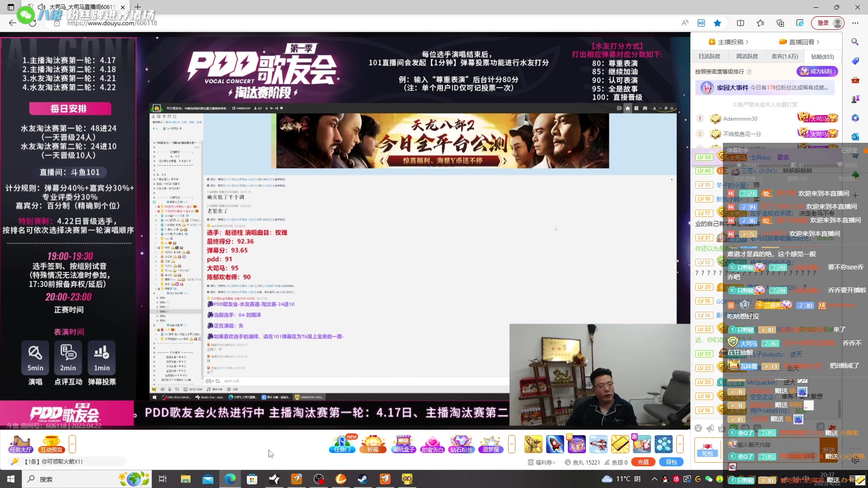The width and height of the screenshot is (868, 488).
Task: Open 直播回看 via its arrow
Action: pos(817,42)
